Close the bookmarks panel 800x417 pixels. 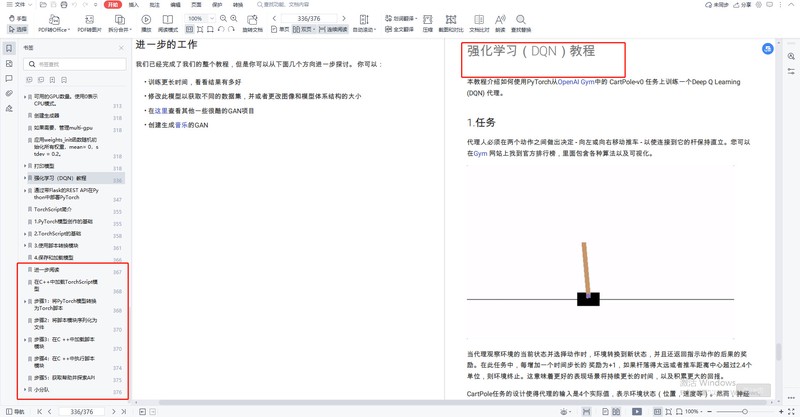(x=121, y=48)
